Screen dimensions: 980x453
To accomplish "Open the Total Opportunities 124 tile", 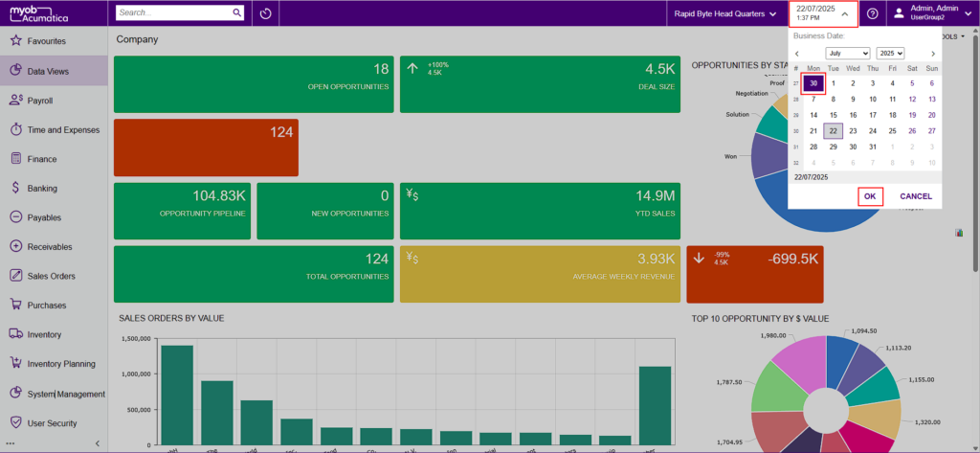I will pos(254,274).
